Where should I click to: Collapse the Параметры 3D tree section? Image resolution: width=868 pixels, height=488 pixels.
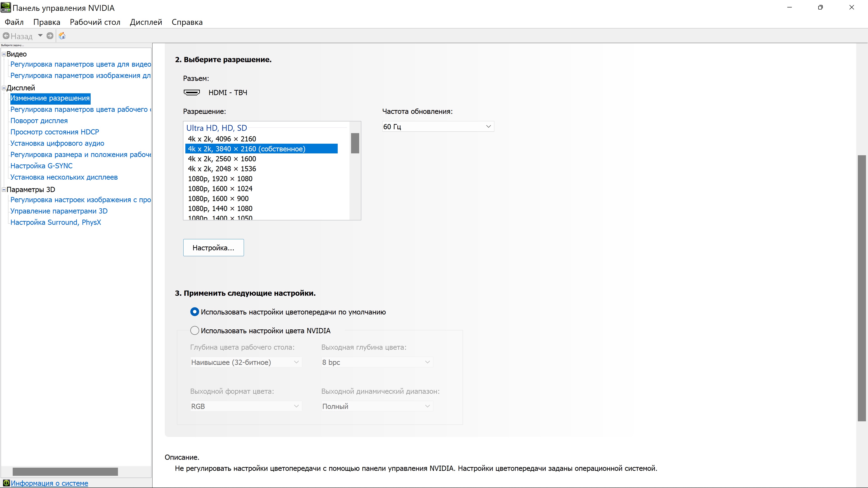pos(4,190)
